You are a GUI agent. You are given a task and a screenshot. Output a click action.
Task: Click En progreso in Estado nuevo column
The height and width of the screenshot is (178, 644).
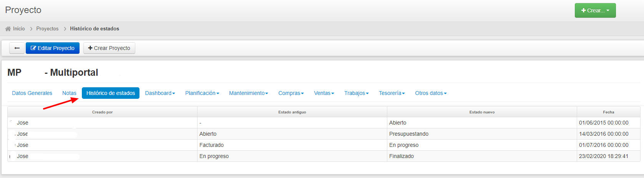point(404,145)
